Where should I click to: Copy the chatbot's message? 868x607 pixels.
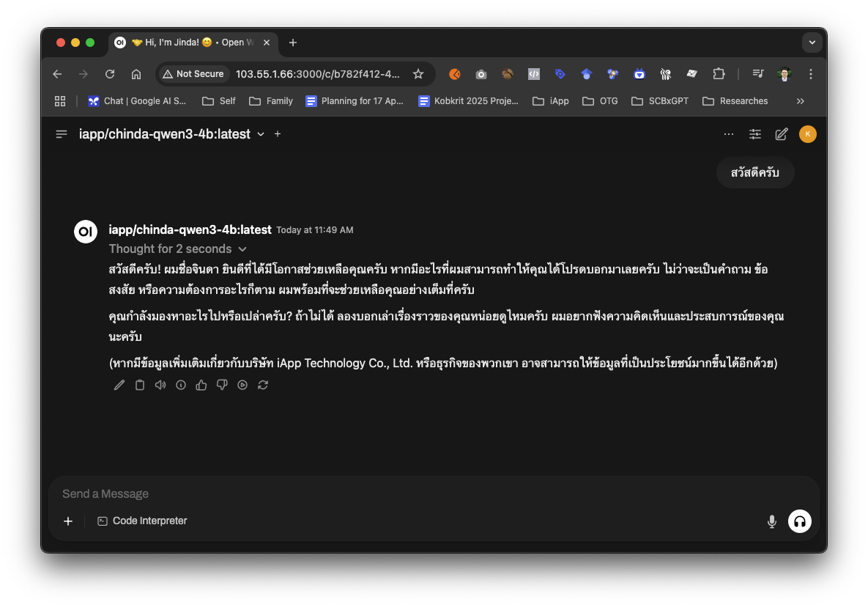tap(139, 385)
